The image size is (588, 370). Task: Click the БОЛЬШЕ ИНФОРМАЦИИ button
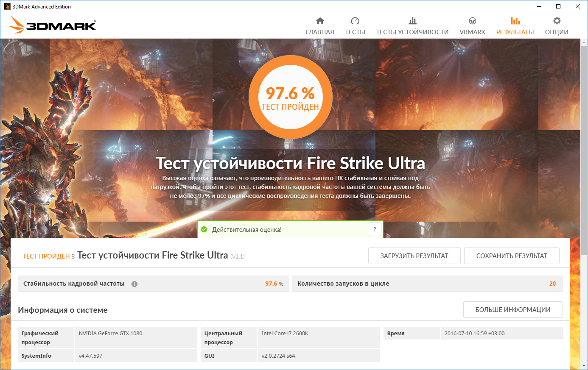click(513, 310)
